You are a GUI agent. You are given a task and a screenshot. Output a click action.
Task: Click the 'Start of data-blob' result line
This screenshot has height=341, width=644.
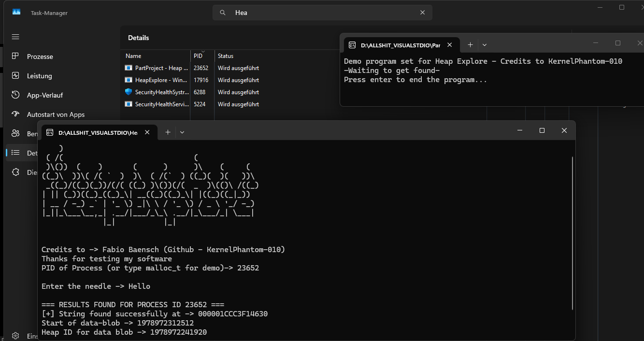117,323
